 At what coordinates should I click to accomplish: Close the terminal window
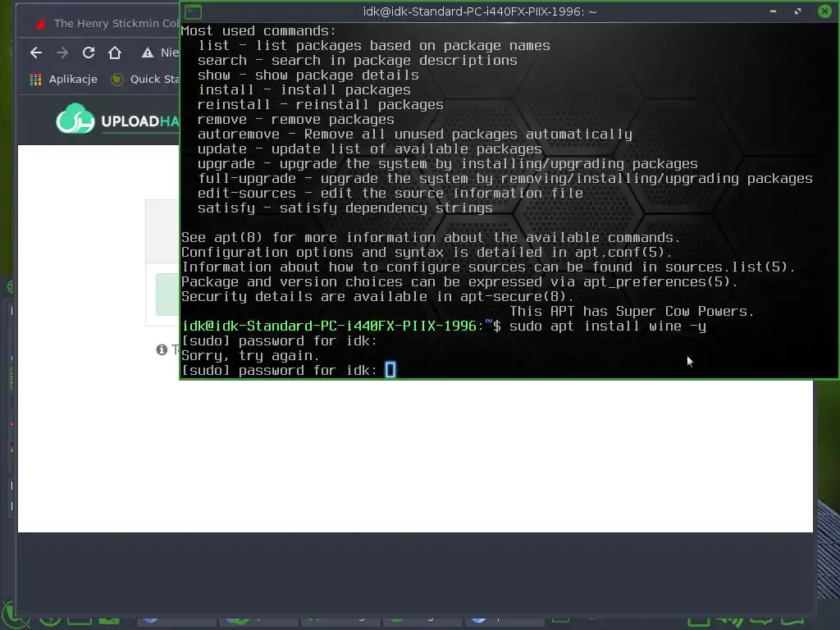click(x=824, y=11)
